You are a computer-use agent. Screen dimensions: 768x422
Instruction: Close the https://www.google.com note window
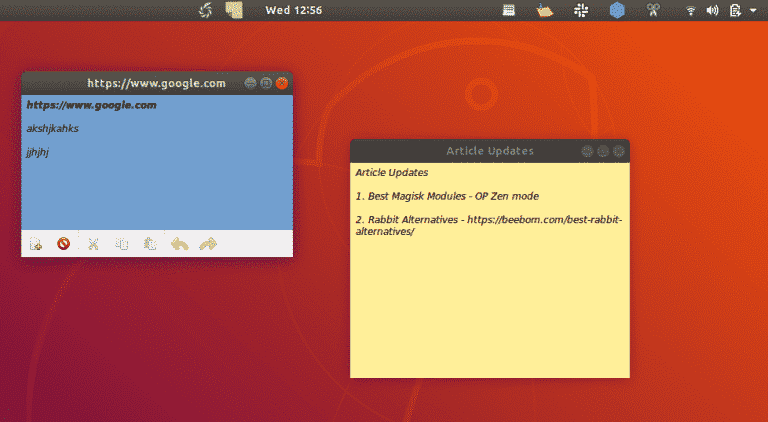[282, 83]
